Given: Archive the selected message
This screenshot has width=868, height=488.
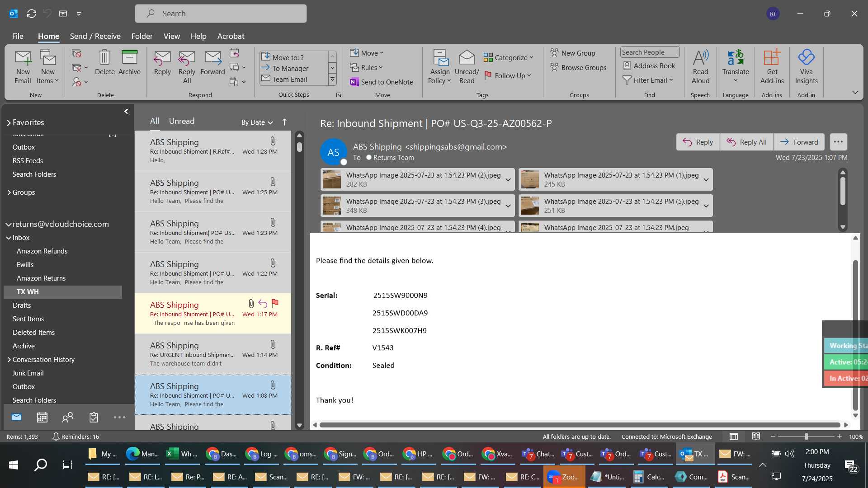Looking at the screenshot, I should (129, 62).
